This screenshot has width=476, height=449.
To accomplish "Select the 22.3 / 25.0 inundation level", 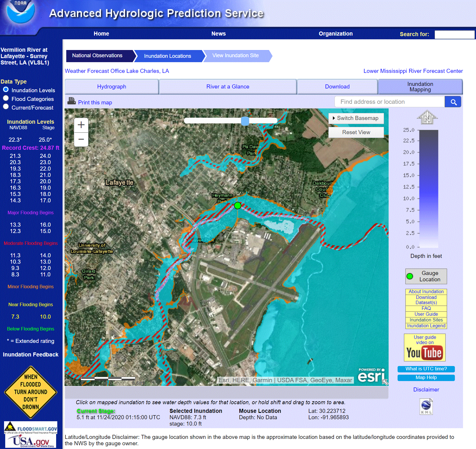I will tap(30, 140).
